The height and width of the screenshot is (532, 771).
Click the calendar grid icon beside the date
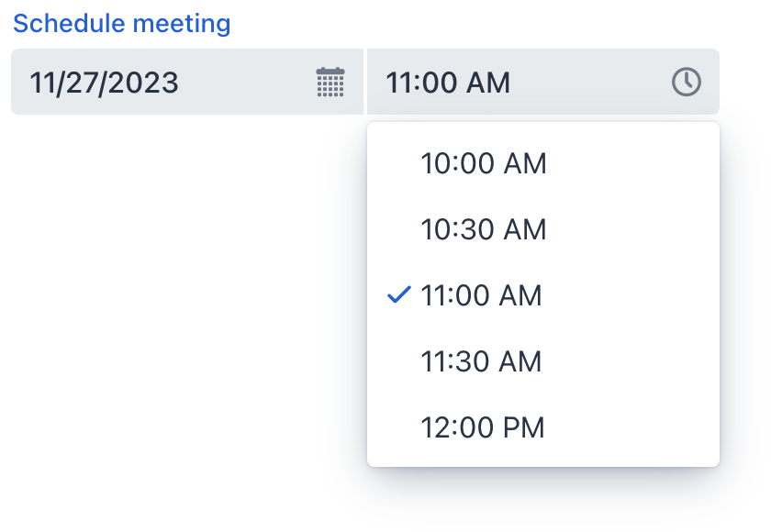(330, 82)
